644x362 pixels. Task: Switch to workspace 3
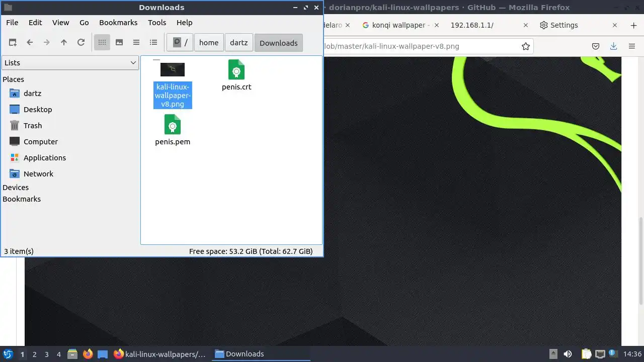46,354
